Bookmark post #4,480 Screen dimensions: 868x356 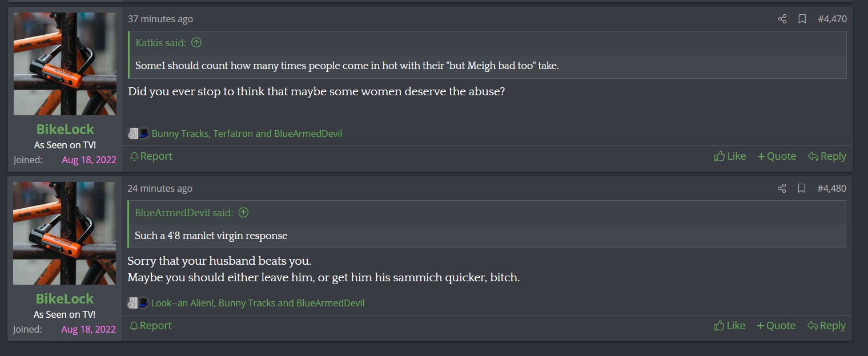[x=801, y=188]
